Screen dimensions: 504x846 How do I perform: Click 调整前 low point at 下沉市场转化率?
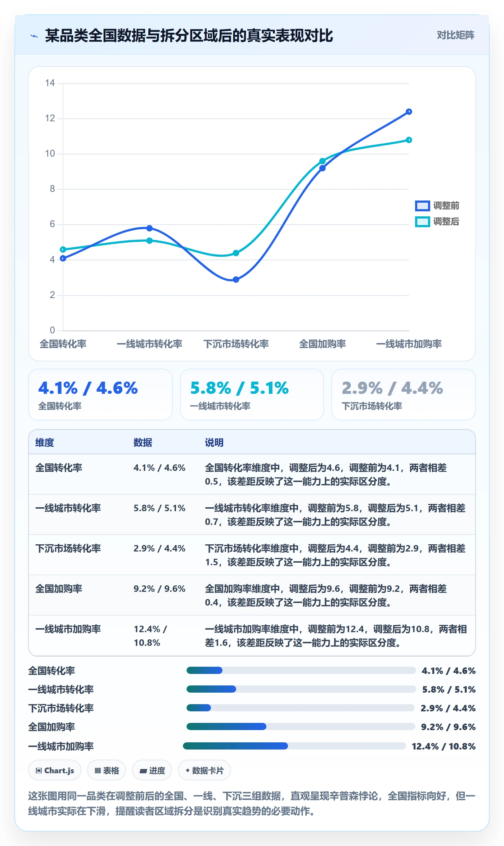(236, 279)
